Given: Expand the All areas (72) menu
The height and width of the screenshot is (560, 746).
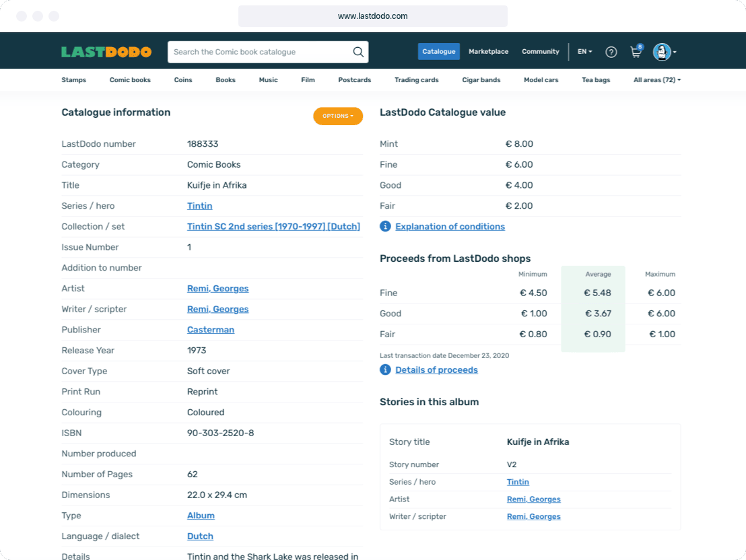Looking at the screenshot, I should (x=656, y=80).
